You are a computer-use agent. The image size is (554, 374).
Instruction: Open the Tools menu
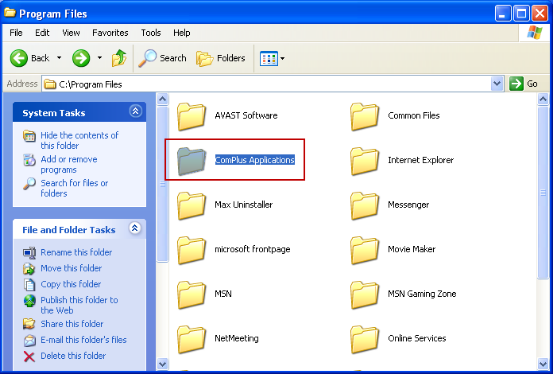(x=151, y=33)
